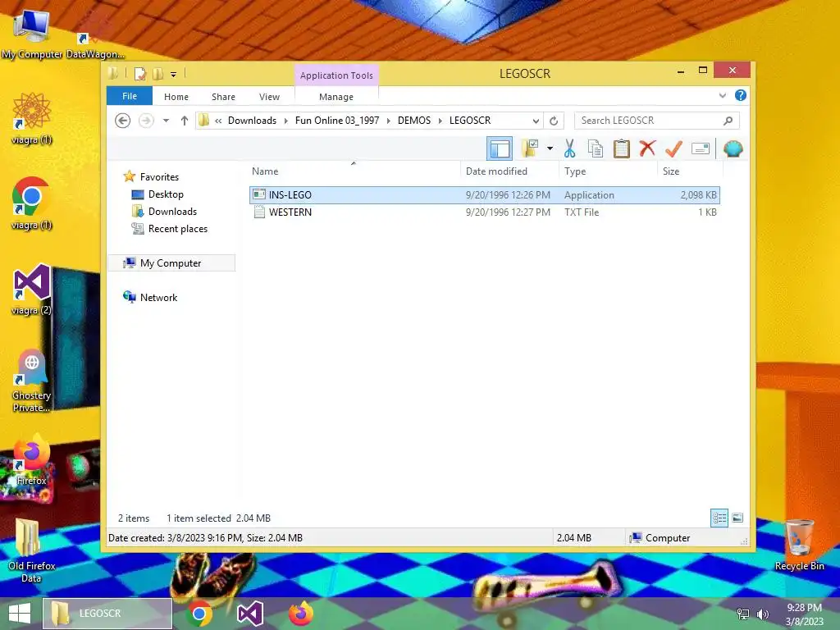Select Network in the navigation pane
Viewport: 840px width, 630px height.
(158, 297)
